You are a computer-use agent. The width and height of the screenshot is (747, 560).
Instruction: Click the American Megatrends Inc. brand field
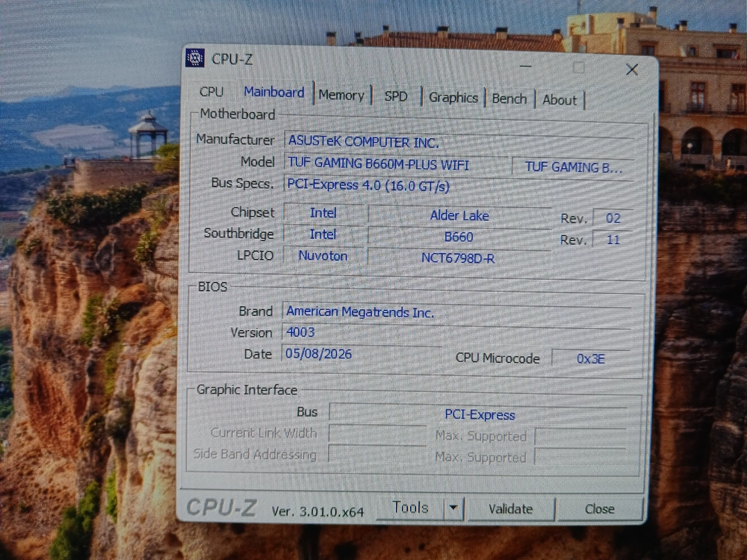click(x=457, y=313)
